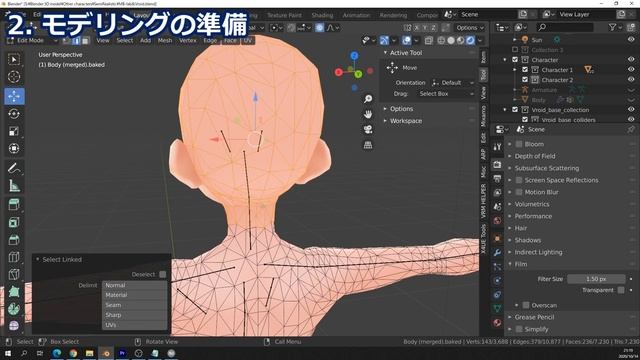
Task: Open the Options button in viewport header
Action: click(x=470, y=28)
